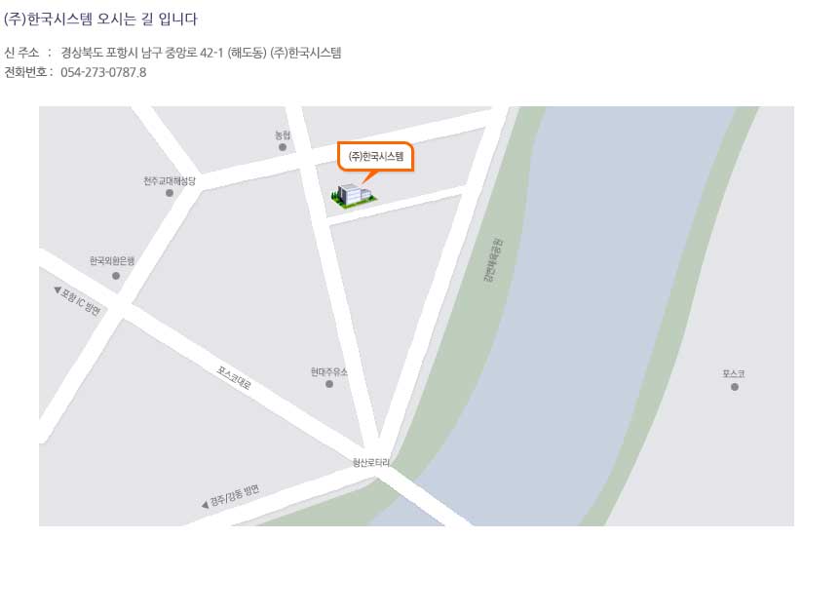Click the 농협 text label
The height and width of the screenshot is (616, 840).
[283, 135]
